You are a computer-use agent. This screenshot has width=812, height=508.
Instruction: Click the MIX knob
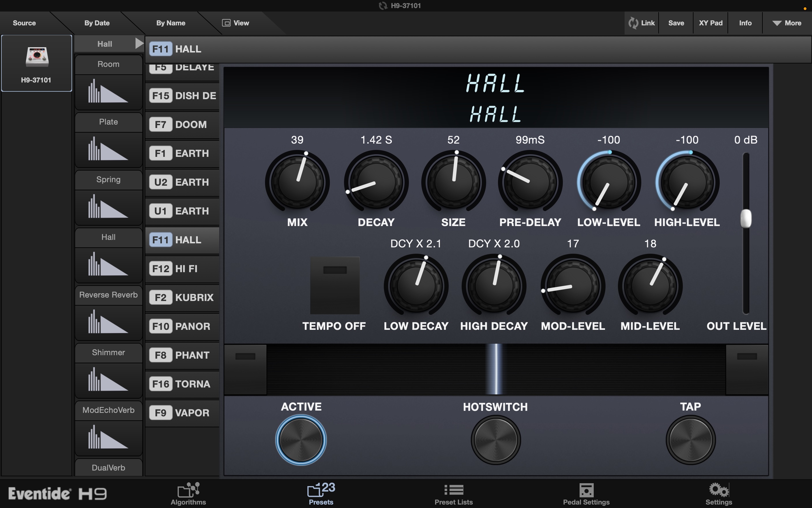coord(297,182)
